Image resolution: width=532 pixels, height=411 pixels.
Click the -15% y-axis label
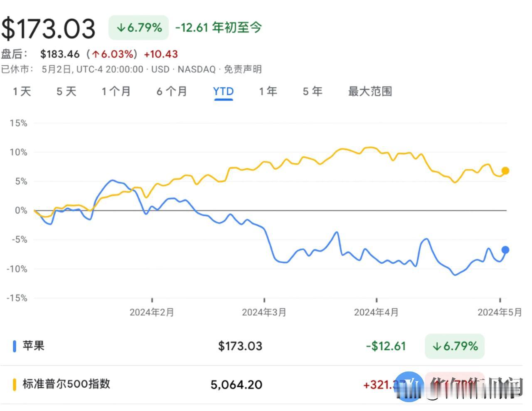point(17,298)
